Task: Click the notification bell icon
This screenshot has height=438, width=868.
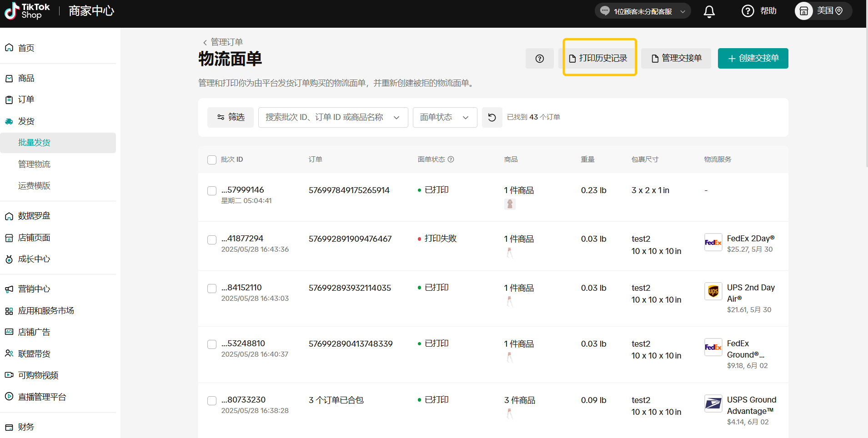Action: click(709, 11)
